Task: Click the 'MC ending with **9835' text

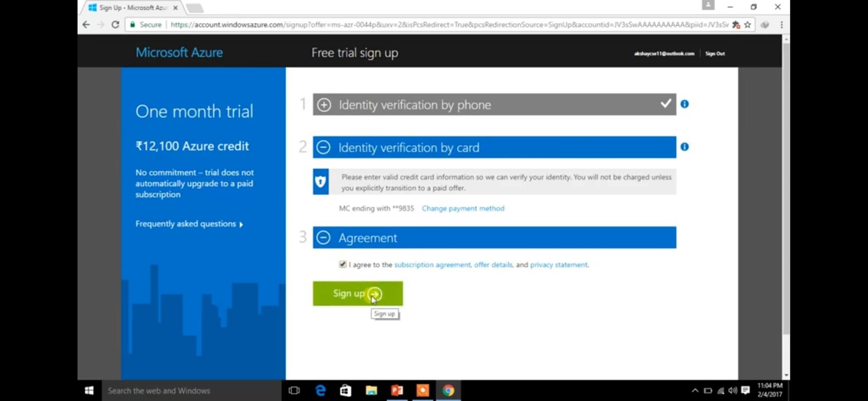Action: (376, 209)
